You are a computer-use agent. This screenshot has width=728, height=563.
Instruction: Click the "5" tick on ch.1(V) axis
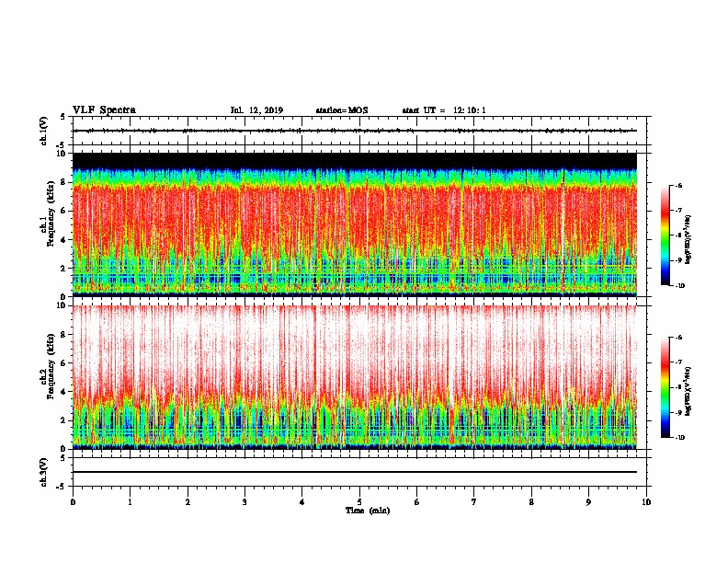(63, 117)
